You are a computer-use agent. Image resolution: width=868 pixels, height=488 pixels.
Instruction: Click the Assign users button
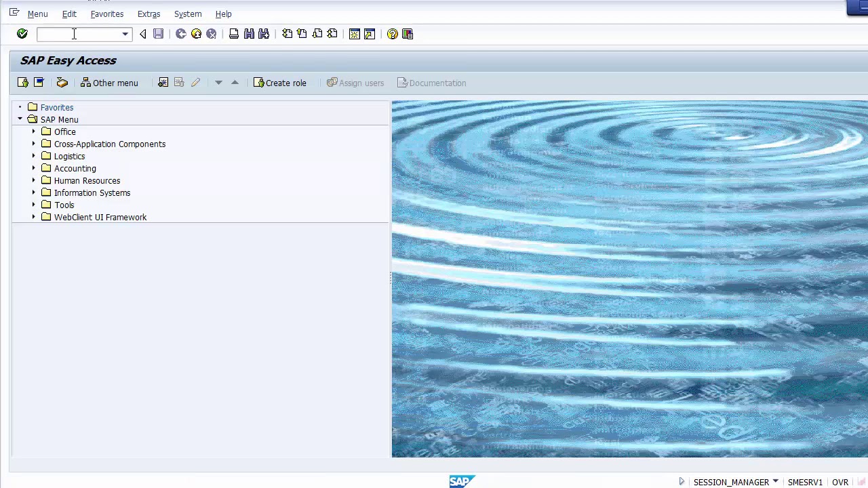click(355, 83)
